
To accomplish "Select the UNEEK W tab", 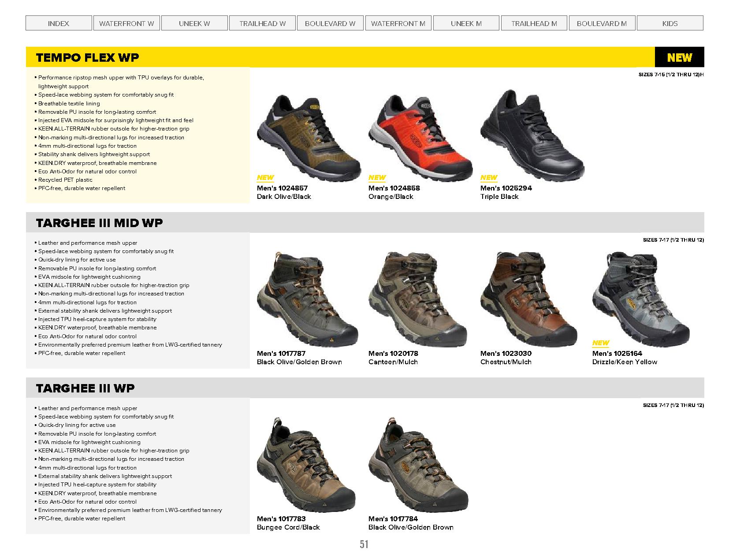I will 194,23.
